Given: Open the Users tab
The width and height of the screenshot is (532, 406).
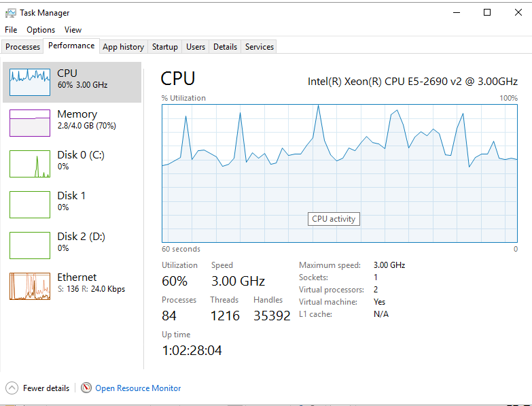Looking at the screenshot, I should 196,47.
